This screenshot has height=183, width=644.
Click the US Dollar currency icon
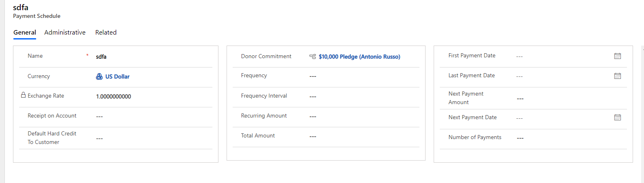click(x=99, y=76)
